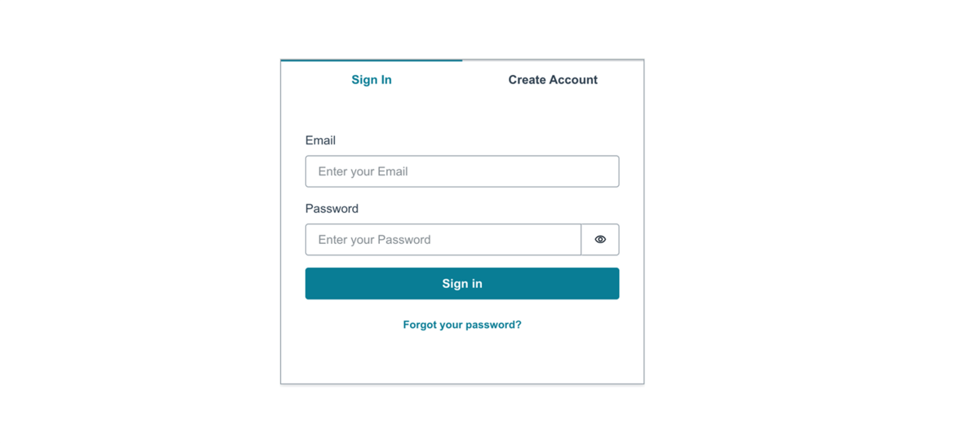Click the 'Enter your Email' placeholder text
Viewport: 980px width, 443px height.
point(363,171)
